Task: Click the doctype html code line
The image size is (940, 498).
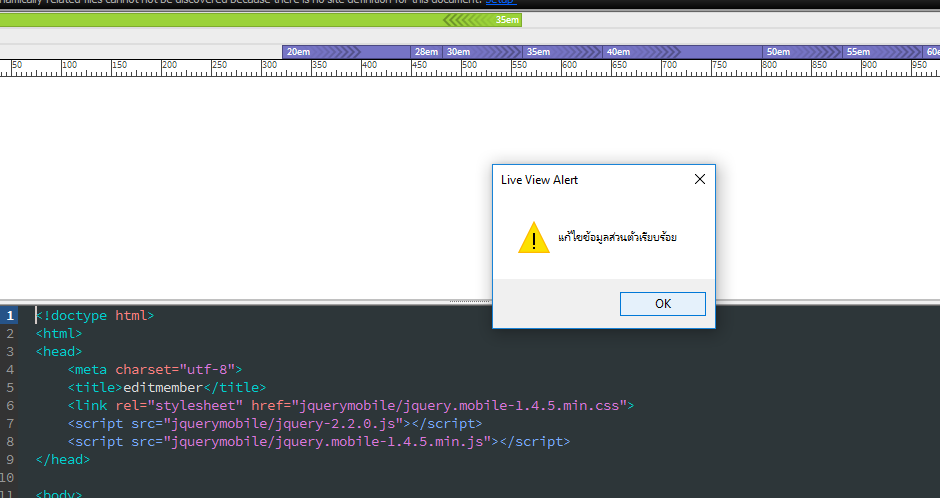Action: coord(95,315)
